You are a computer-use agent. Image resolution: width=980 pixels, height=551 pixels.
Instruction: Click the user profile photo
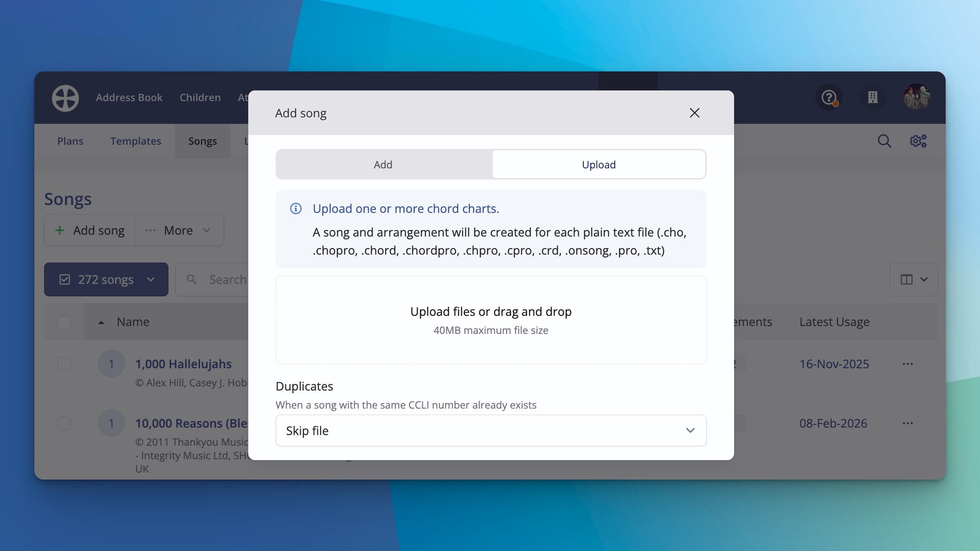pos(917,97)
